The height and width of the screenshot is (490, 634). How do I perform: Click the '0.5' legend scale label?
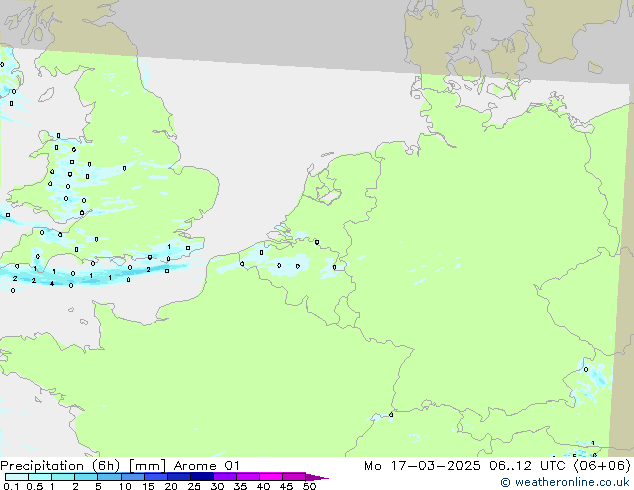[x=35, y=486]
